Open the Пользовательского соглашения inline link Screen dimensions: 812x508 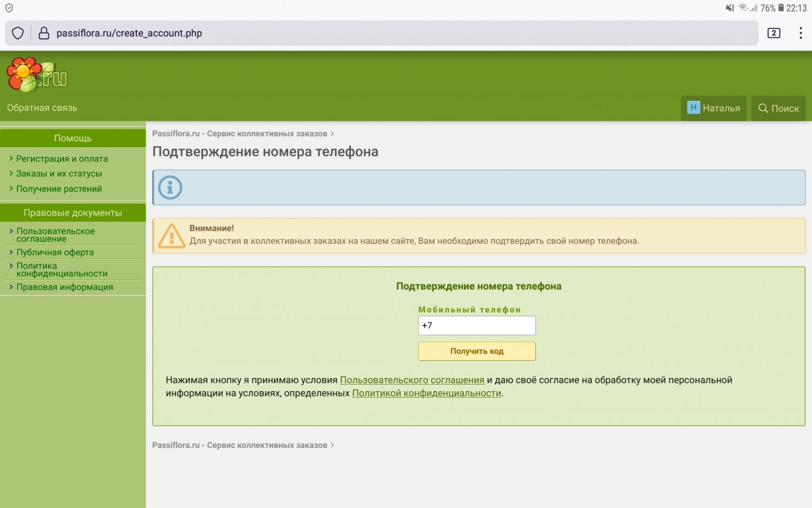(411, 380)
